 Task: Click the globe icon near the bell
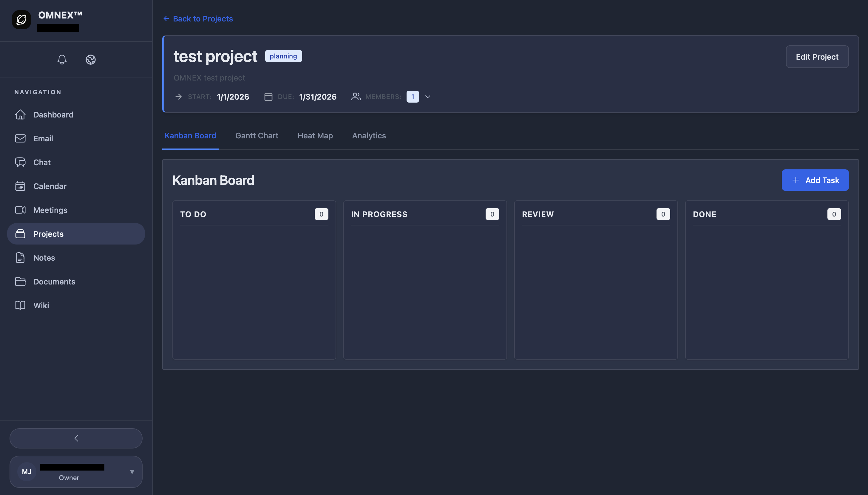90,60
